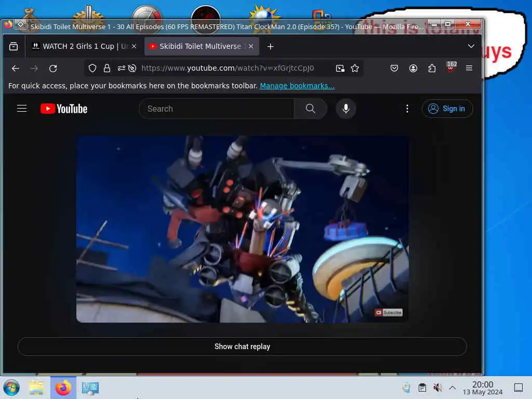Focus the youtube.com URL address field
Screen dimensions: 532x399
pos(228,68)
